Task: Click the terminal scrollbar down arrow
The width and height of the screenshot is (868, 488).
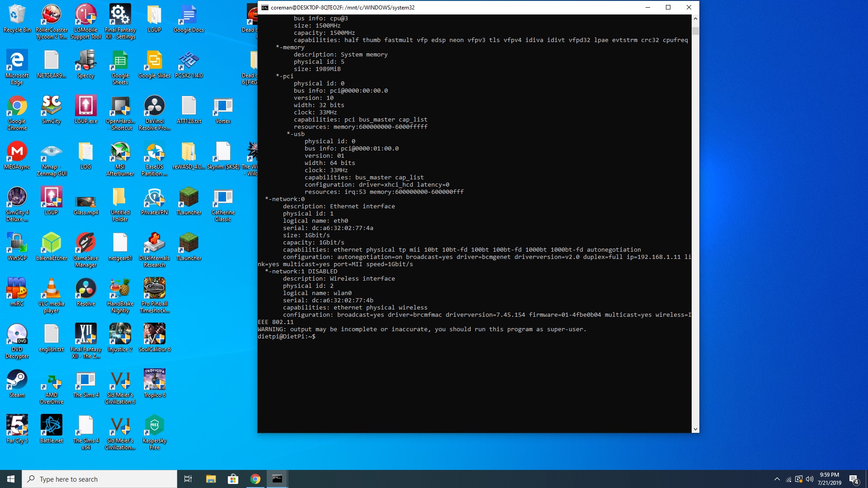Action: [x=695, y=429]
